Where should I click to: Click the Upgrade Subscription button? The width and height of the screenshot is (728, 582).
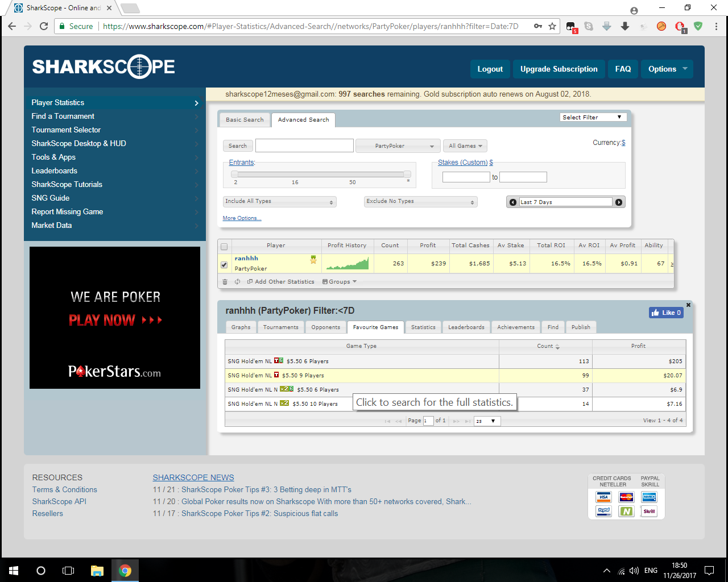pos(559,69)
